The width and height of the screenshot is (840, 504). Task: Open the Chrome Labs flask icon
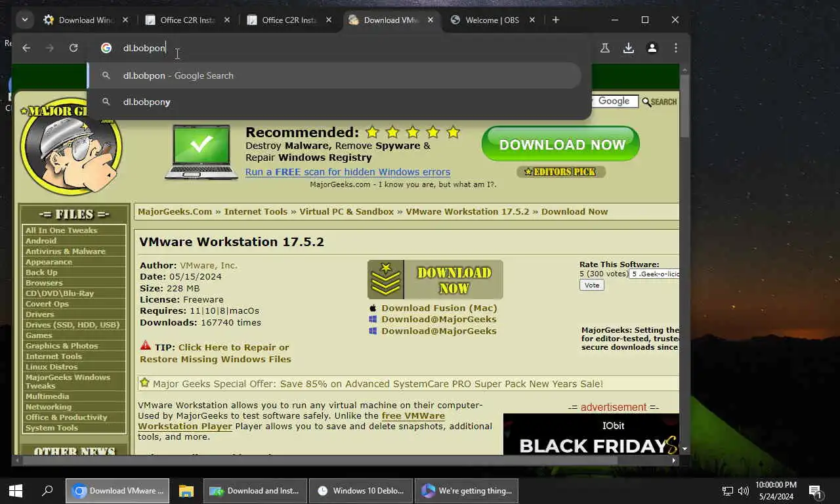coord(605,48)
